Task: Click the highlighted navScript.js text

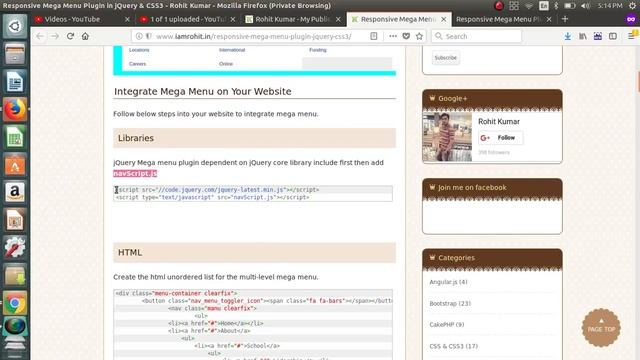Action: pyautogui.click(x=135, y=173)
